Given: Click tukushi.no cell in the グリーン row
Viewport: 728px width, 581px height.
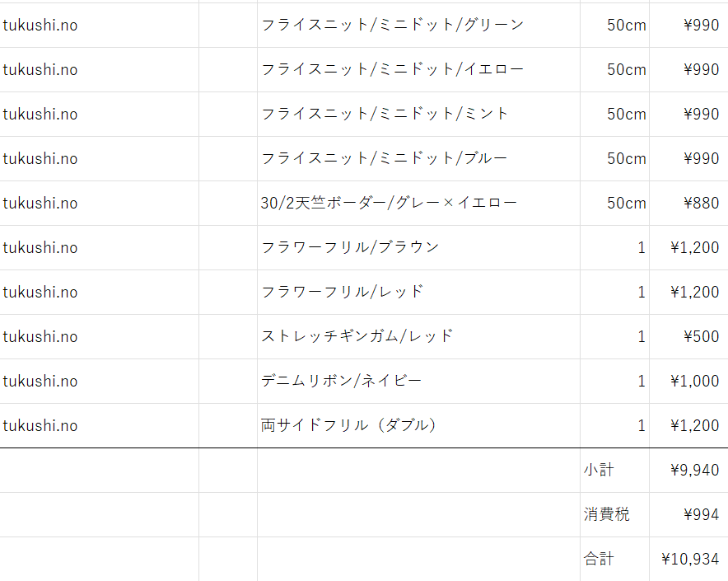Looking at the screenshot, I should pos(99,25).
